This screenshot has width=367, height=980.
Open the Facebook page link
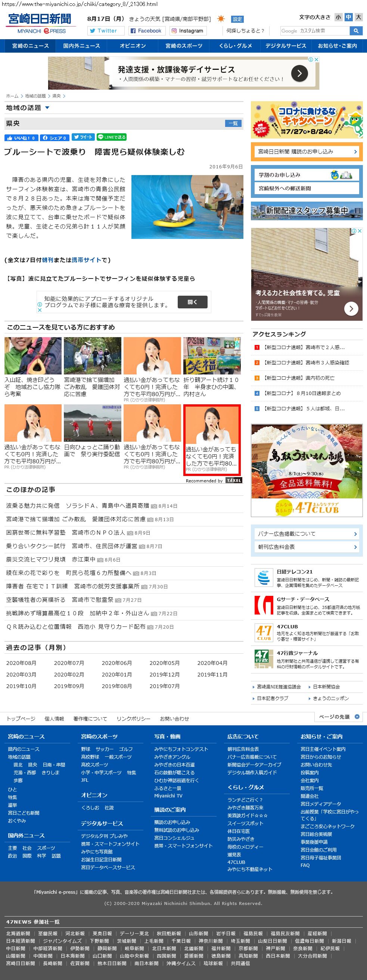pos(146,31)
